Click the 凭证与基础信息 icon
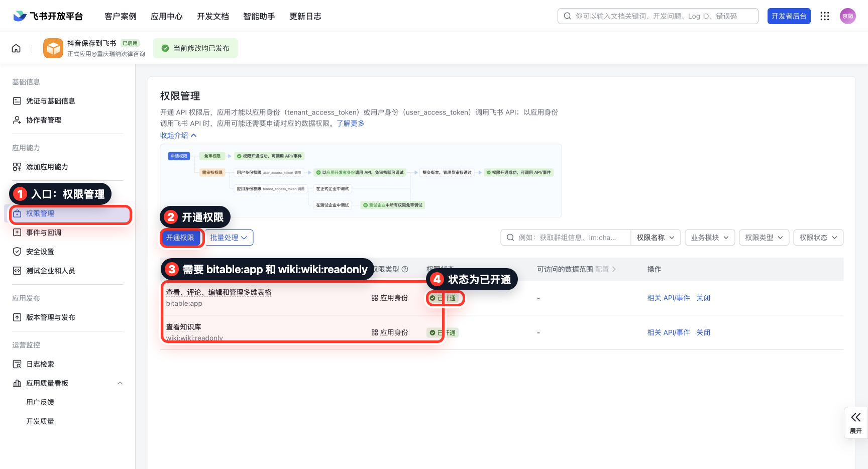Image resolution: width=868 pixels, height=469 pixels. (x=17, y=101)
